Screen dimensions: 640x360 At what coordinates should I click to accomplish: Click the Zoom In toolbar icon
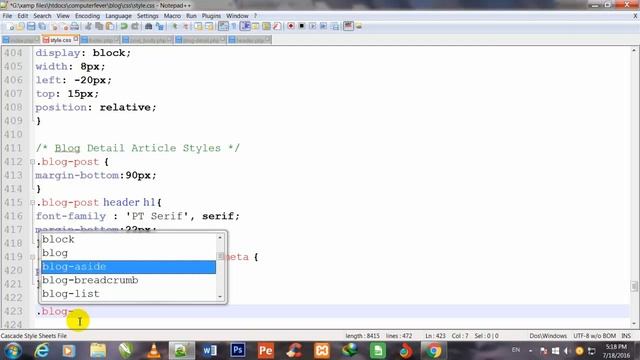tap(175, 27)
